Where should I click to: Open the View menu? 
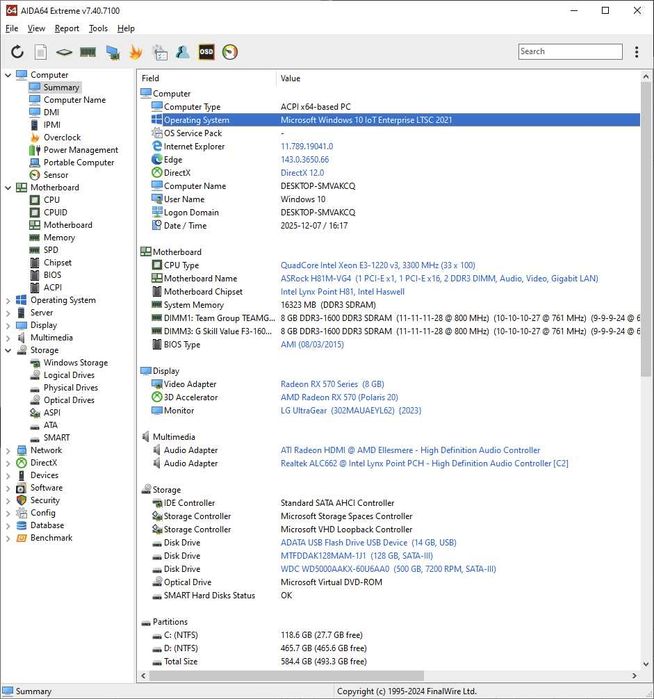[36, 28]
